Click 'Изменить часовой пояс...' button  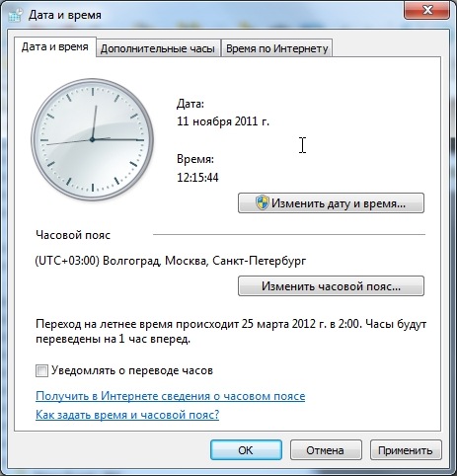(331, 285)
